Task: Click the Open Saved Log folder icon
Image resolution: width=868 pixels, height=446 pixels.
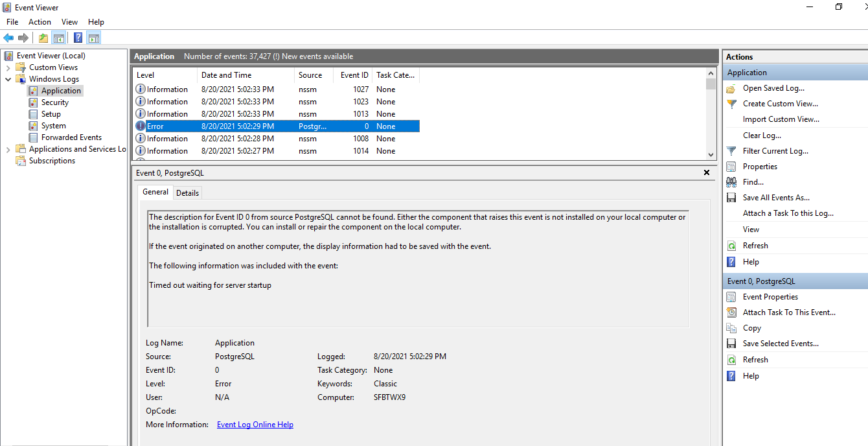Action: [731, 88]
